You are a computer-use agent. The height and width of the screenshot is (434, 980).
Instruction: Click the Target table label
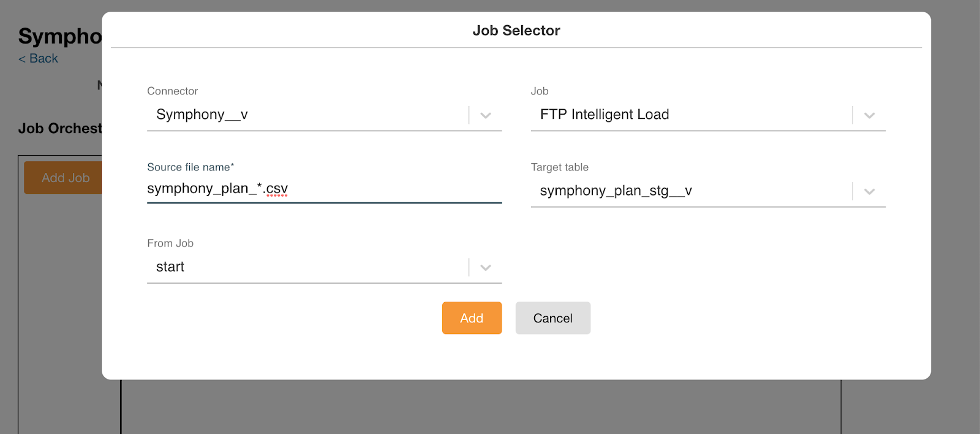tap(559, 167)
